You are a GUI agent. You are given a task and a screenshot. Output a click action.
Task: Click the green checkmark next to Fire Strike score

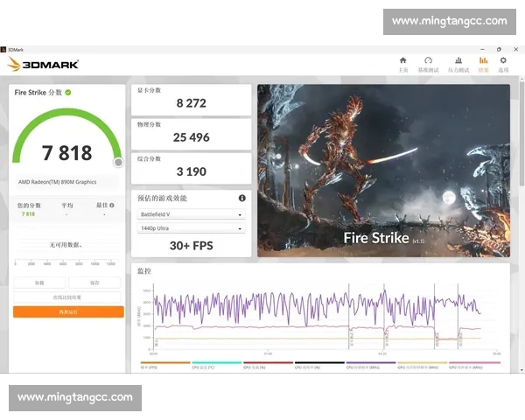(68, 92)
